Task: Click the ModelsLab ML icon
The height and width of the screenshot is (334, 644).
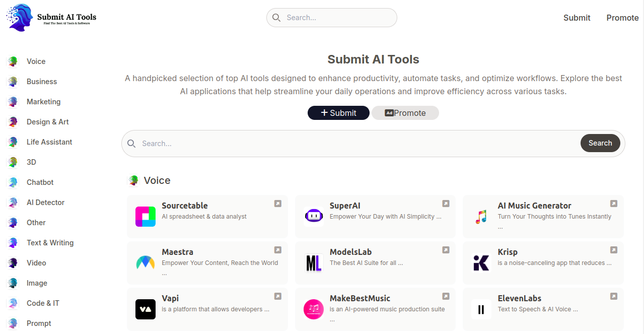Action: pyautogui.click(x=314, y=263)
